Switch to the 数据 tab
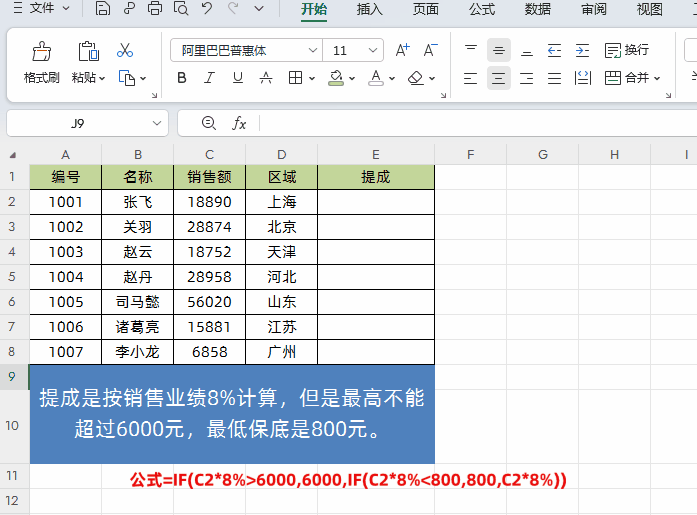Screen dimensions: 697x515 [x=538, y=9]
